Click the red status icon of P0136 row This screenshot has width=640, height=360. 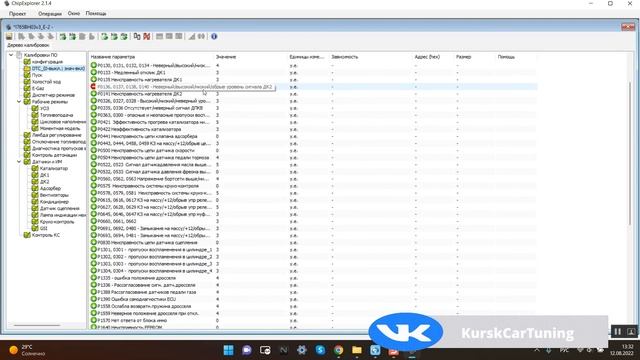pos(93,87)
